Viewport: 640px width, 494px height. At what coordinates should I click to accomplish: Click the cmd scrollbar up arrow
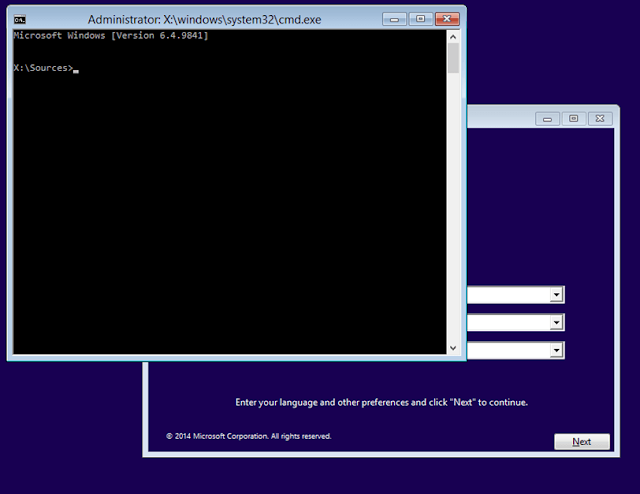click(453, 37)
